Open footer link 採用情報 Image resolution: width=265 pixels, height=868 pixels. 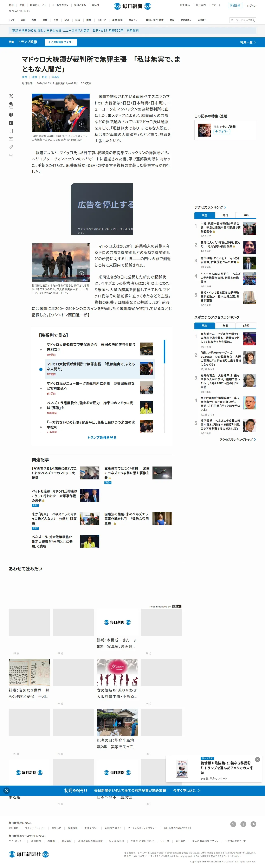pos(72,828)
